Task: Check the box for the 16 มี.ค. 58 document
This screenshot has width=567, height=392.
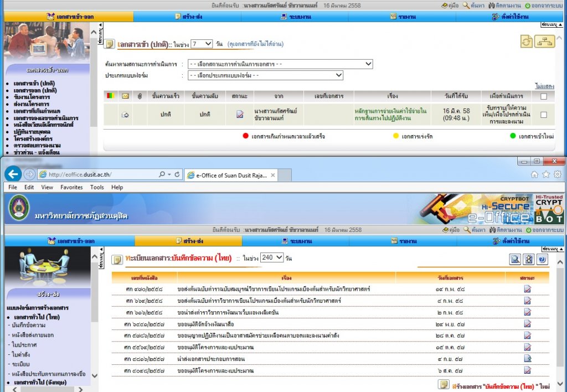Action: click(x=543, y=115)
